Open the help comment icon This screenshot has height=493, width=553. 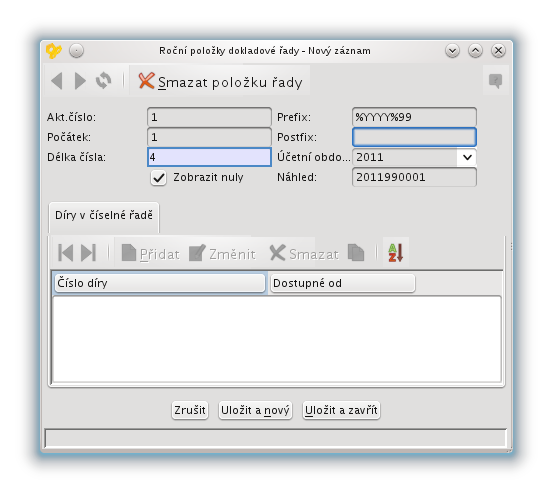coord(496,81)
